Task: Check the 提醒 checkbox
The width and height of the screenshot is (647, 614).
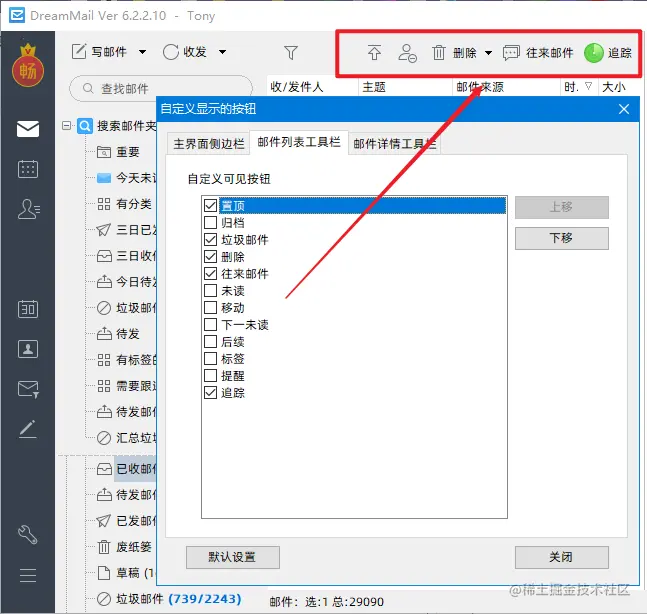Action: (210, 375)
